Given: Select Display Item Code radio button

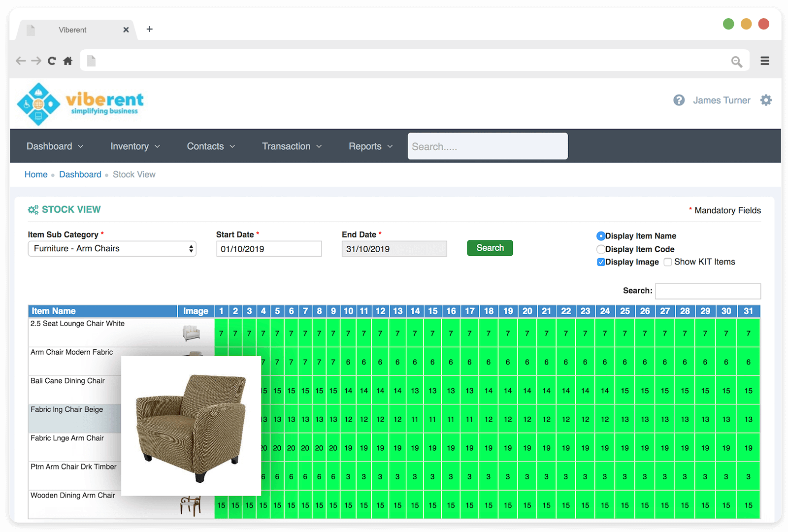Looking at the screenshot, I should (601, 249).
